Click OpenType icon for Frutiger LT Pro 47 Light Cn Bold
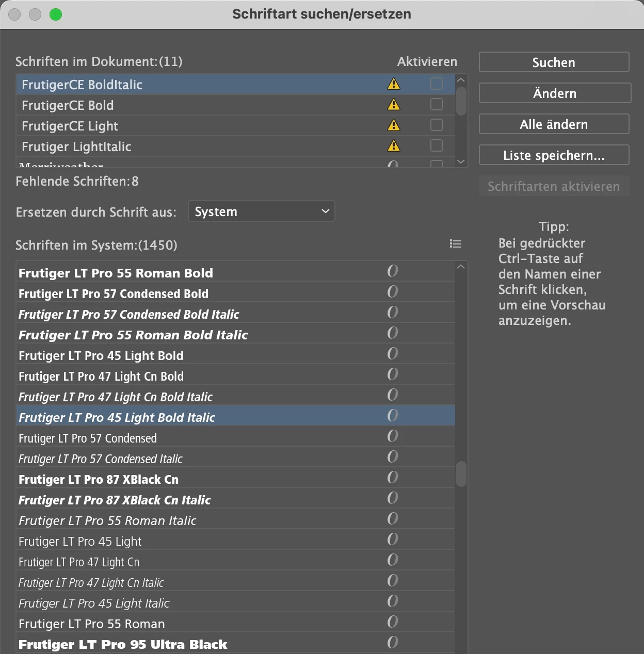 [x=393, y=374]
